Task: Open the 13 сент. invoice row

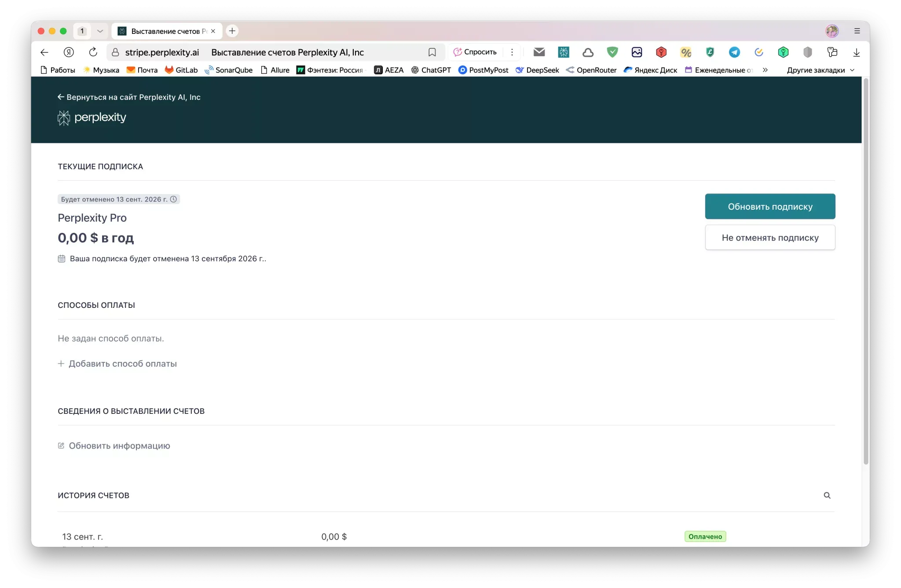Action: tap(446, 537)
